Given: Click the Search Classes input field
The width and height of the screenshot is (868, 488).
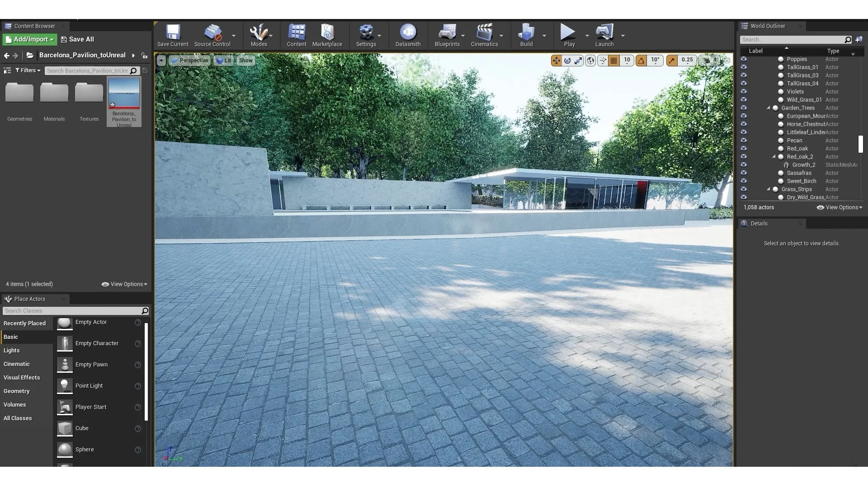Looking at the screenshot, I should pyautogui.click(x=72, y=311).
